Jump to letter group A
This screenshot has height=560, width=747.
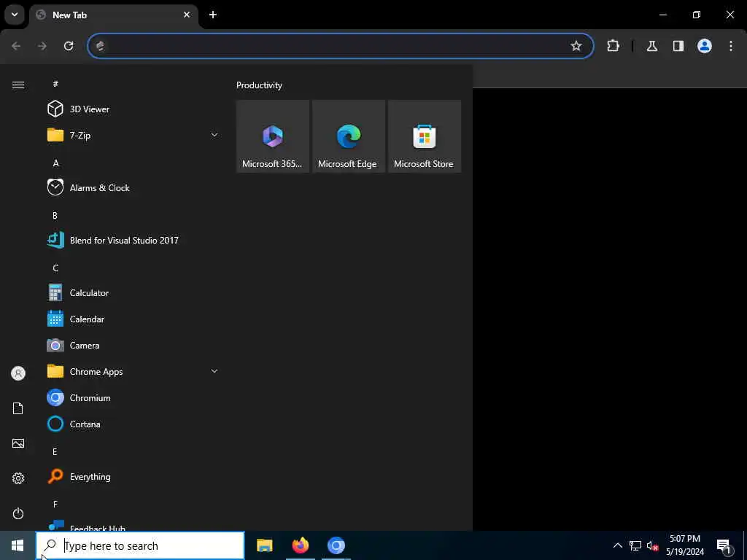pos(55,163)
